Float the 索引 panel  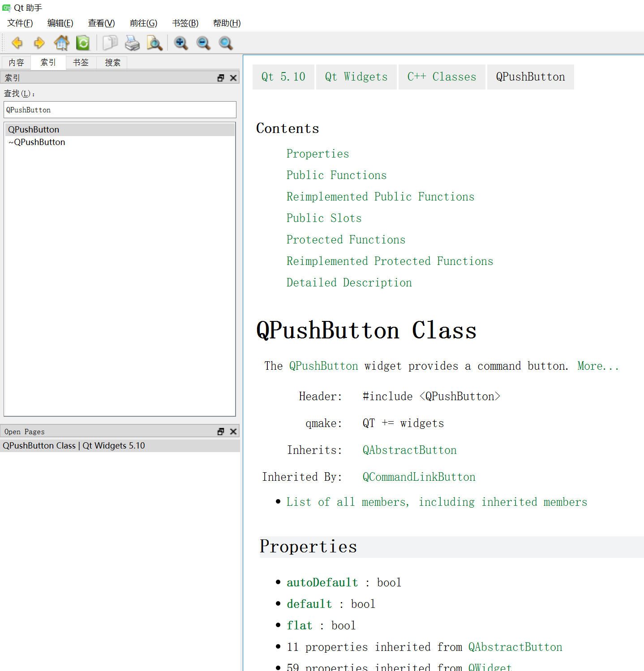click(221, 78)
